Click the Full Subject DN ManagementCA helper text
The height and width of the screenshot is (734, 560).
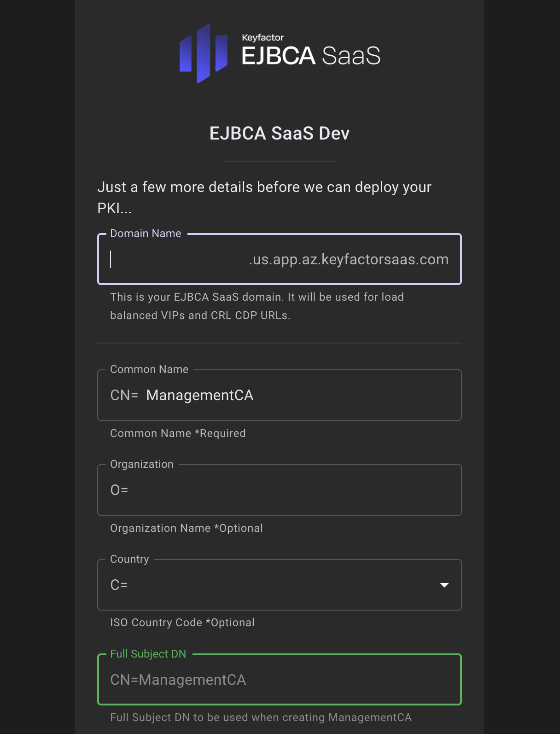(x=261, y=717)
